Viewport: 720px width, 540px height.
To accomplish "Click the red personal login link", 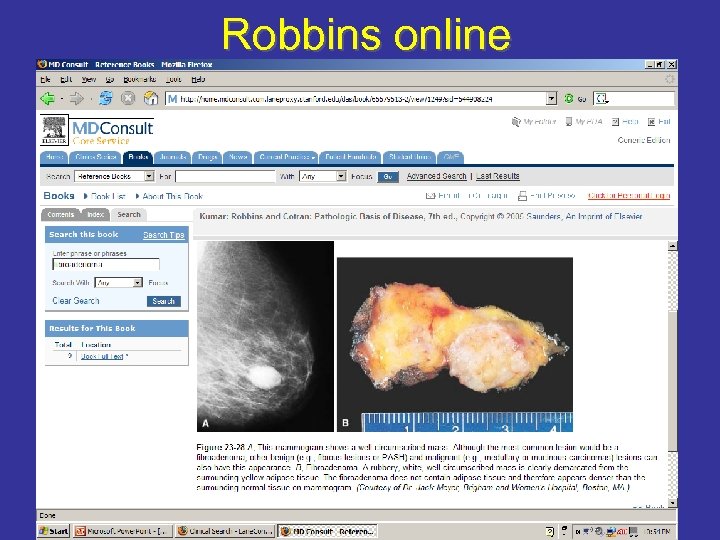I will point(629,196).
